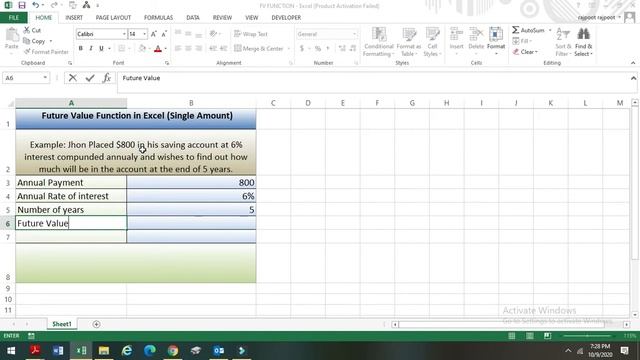Switch to Normal view in status bar
640x360 pixels.
pyautogui.click(x=511, y=336)
